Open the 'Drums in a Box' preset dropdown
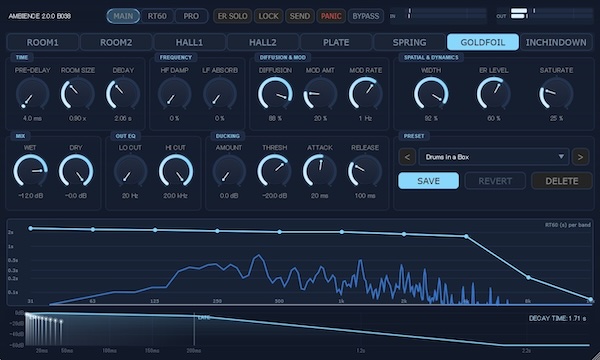 point(494,157)
